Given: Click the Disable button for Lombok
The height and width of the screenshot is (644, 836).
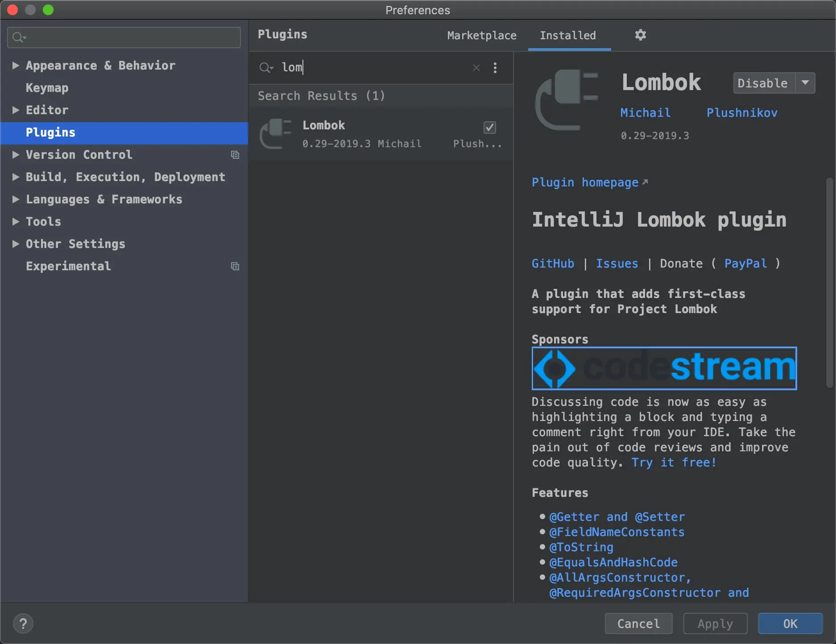Looking at the screenshot, I should click(x=764, y=83).
